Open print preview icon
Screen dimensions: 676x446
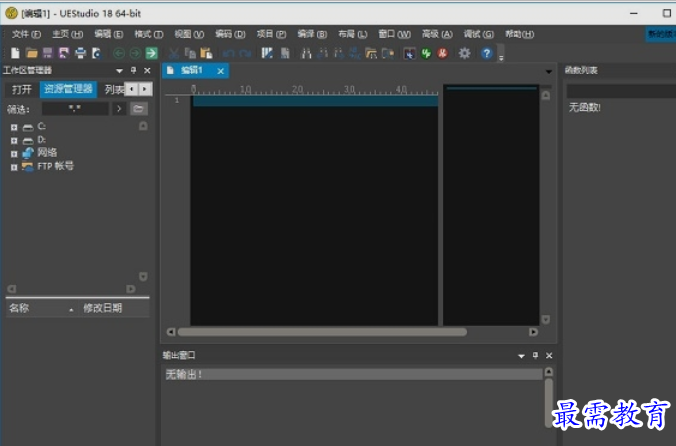click(x=97, y=53)
